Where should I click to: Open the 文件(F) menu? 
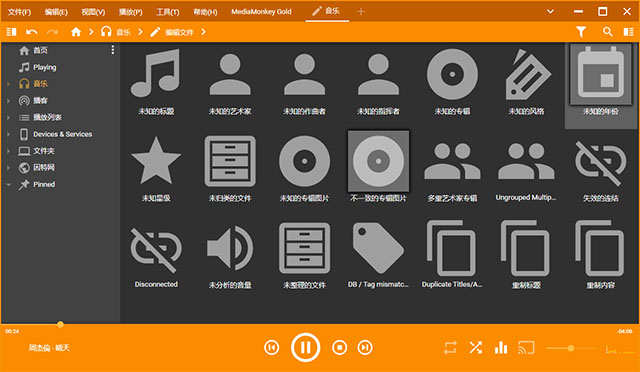pyautogui.click(x=19, y=12)
